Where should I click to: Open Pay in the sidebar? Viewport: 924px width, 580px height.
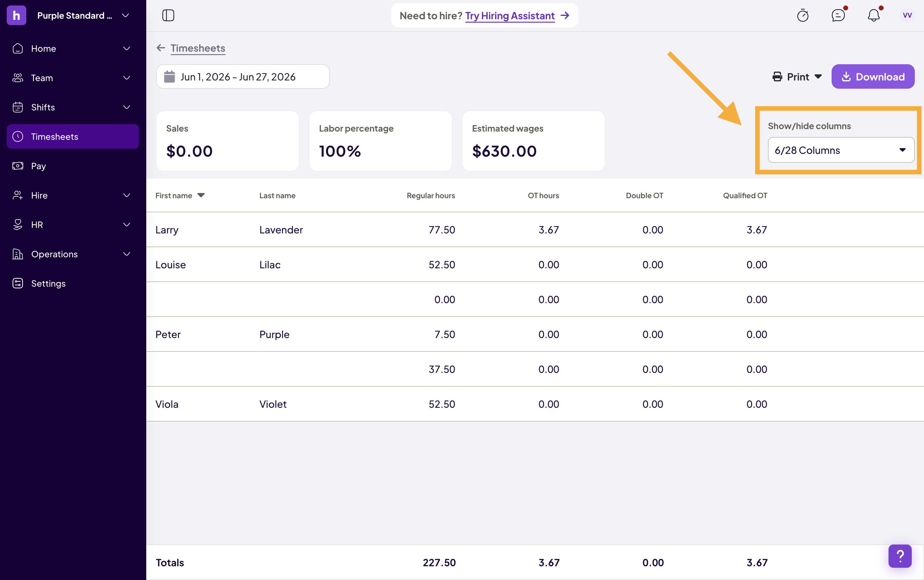click(x=73, y=166)
